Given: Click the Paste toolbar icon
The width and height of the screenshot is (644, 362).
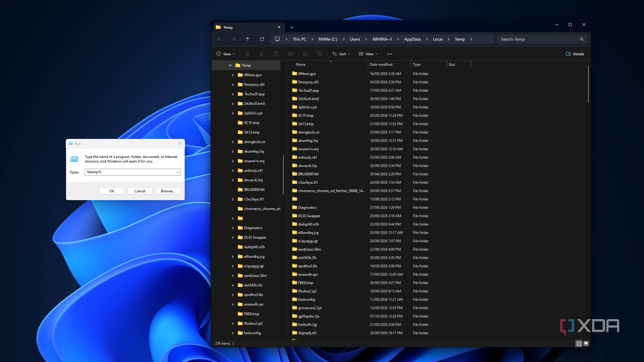Looking at the screenshot, I should (x=276, y=54).
